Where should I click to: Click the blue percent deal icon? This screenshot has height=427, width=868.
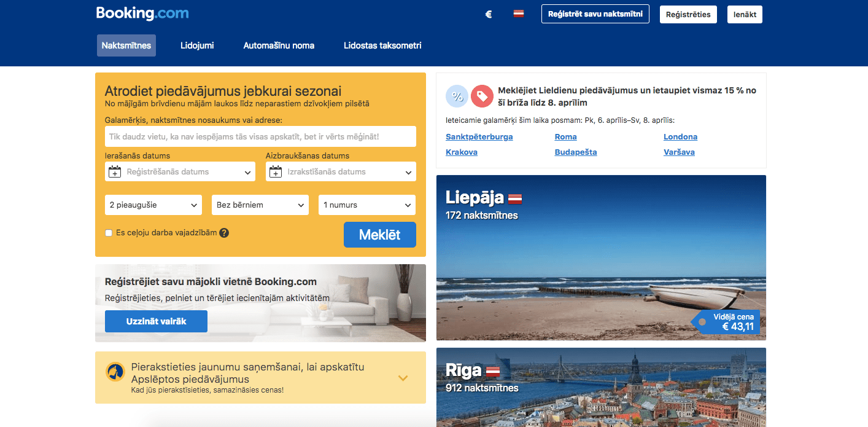pos(457,96)
